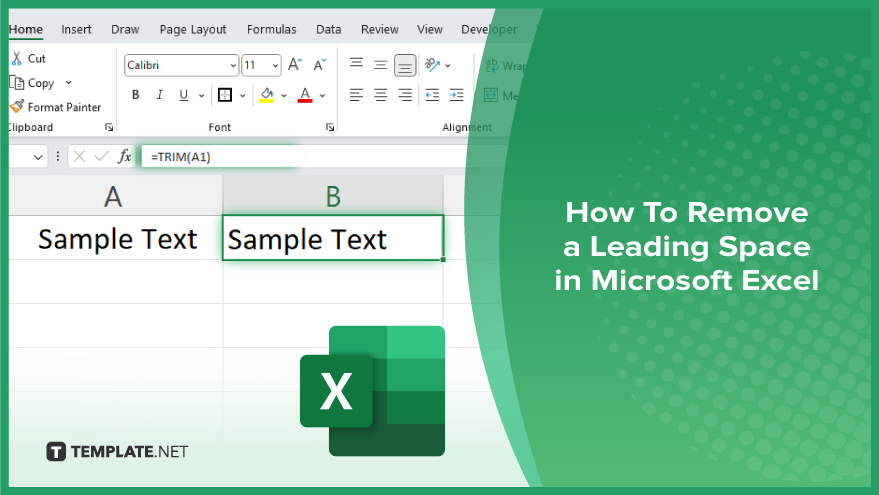Click the Copy icon
This screenshot has width=879, height=495.
click(17, 83)
